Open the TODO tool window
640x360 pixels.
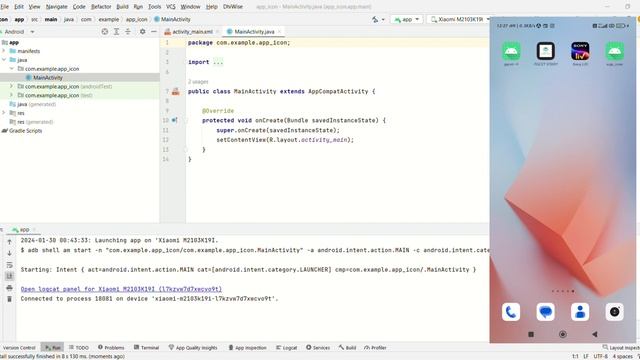tap(79, 347)
